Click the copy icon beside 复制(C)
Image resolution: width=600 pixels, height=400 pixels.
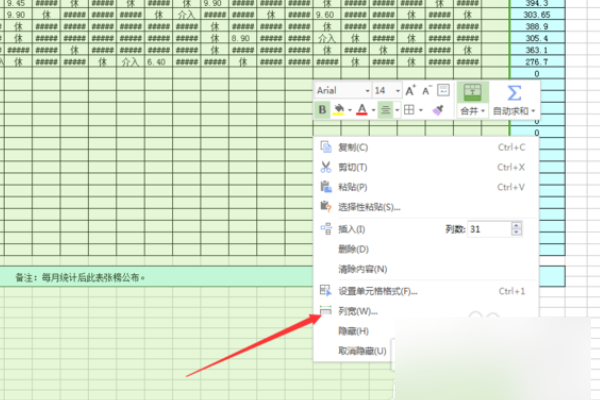[x=326, y=147]
